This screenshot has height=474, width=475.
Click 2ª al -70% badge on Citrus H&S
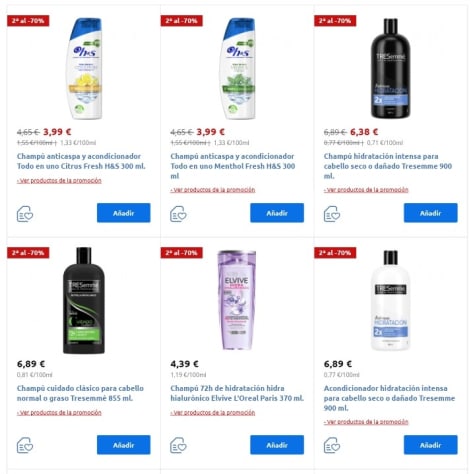[x=28, y=21]
